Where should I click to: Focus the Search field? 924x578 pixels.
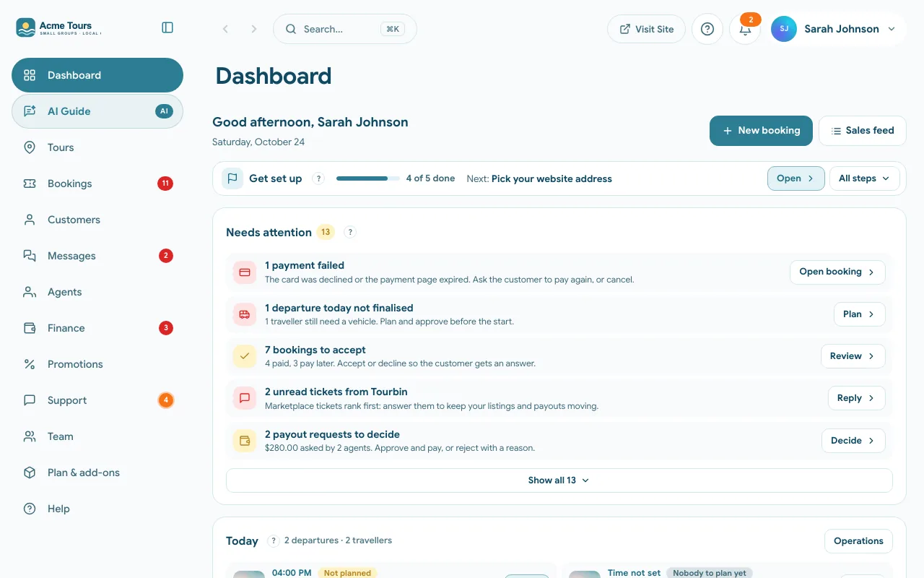345,29
